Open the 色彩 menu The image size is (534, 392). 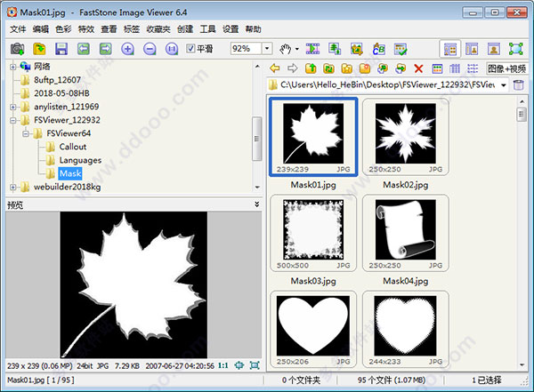tap(63, 29)
